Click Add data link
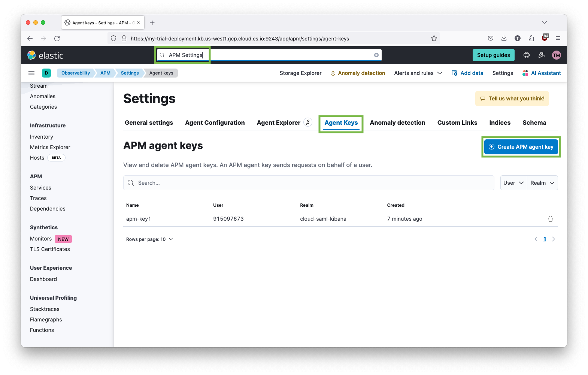This screenshot has height=375, width=588. coord(467,73)
